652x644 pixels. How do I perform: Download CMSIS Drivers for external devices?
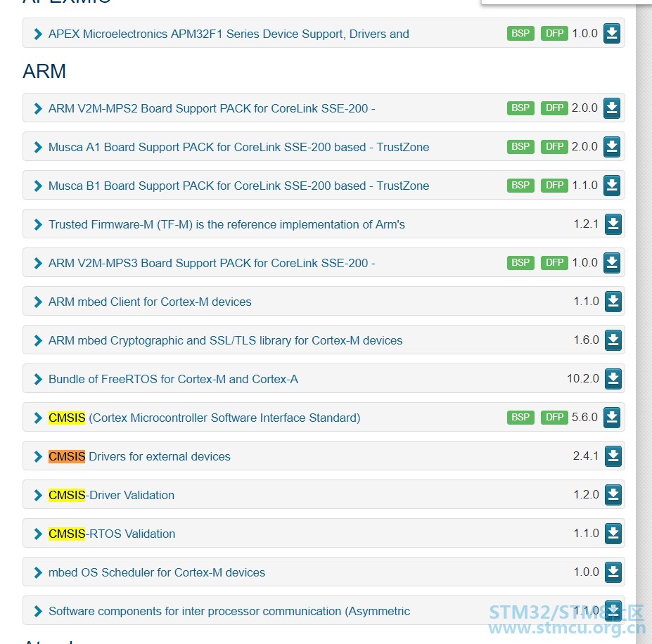click(613, 456)
